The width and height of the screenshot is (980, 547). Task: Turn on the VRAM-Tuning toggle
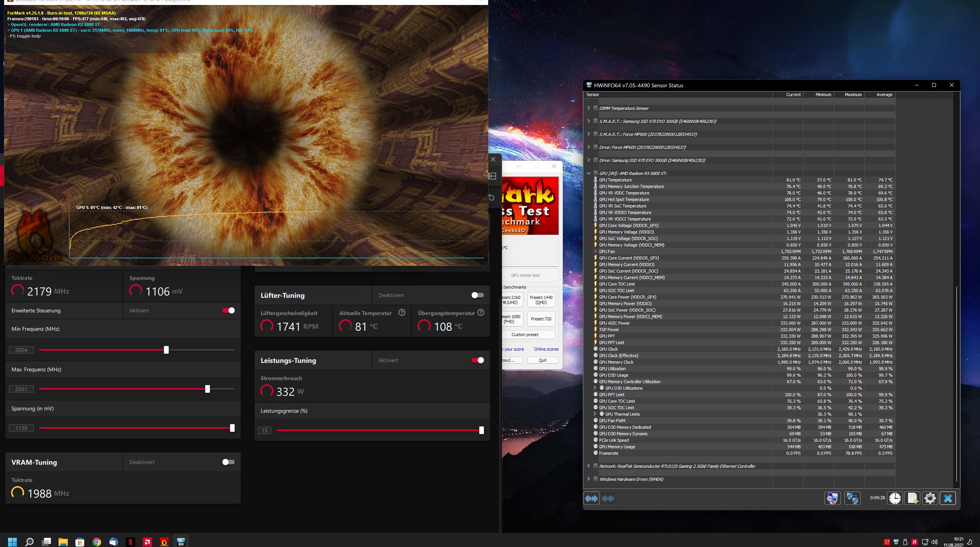228,462
